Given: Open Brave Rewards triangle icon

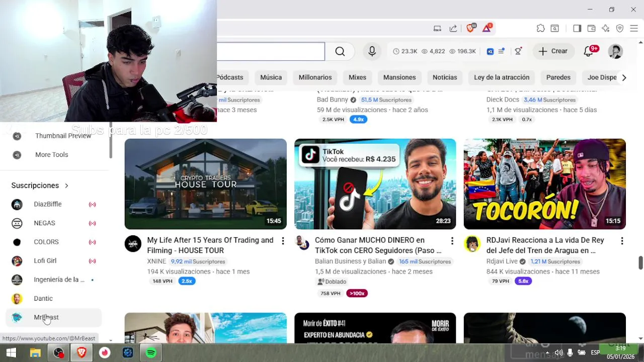Looking at the screenshot, I should (487, 28).
